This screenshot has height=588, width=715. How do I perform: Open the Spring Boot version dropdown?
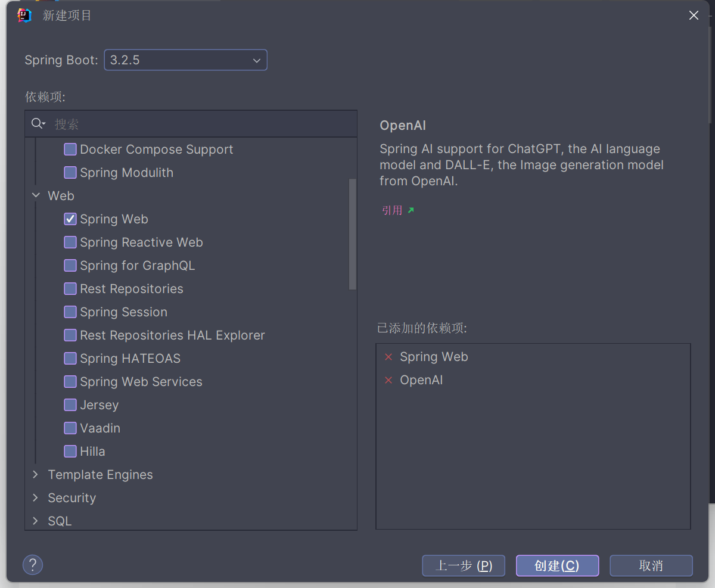point(185,60)
